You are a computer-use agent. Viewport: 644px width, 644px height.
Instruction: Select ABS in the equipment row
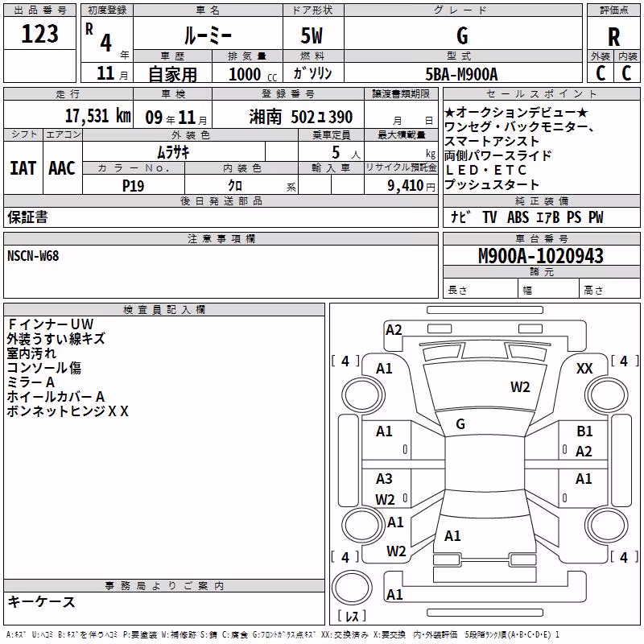518,217
